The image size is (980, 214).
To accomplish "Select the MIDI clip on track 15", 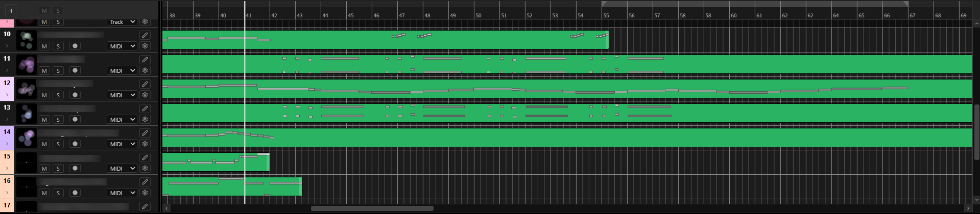I will (x=216, y=162).
